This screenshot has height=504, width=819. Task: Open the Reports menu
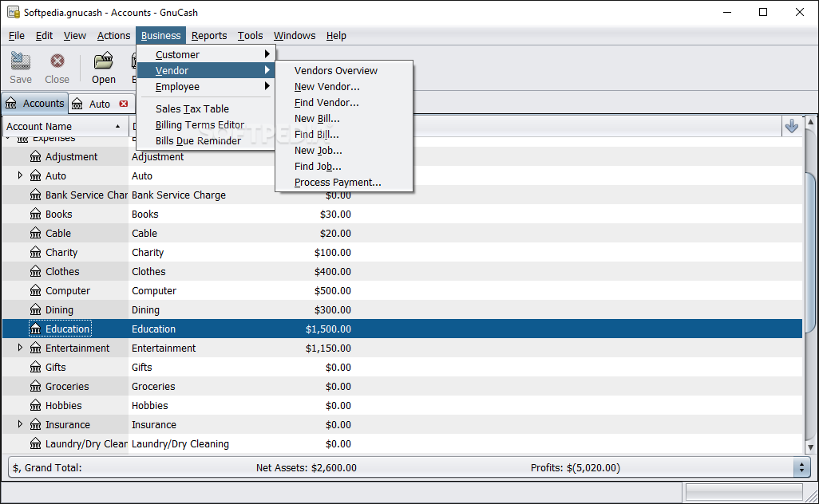click(x=209, y=35)
